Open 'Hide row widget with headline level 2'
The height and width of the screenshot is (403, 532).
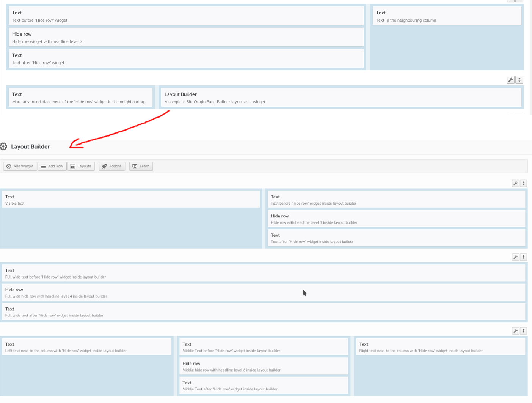tap(186, 37)
